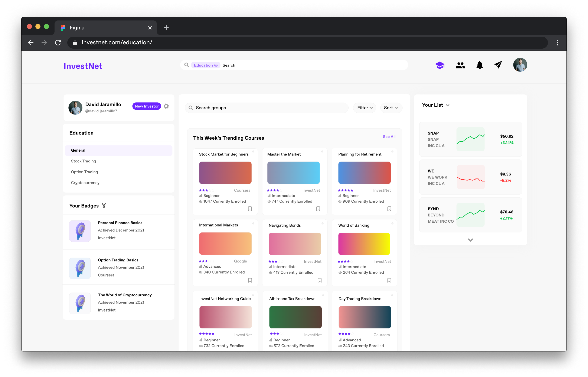
Task: Open notifications bell icon
Action: tap(479, 65)
